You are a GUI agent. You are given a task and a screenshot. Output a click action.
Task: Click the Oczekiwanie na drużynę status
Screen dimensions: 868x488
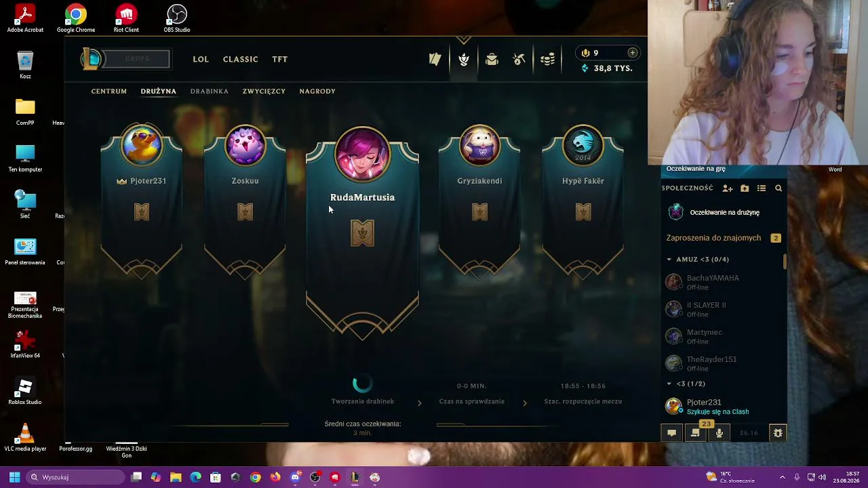(x=724, y=213)
